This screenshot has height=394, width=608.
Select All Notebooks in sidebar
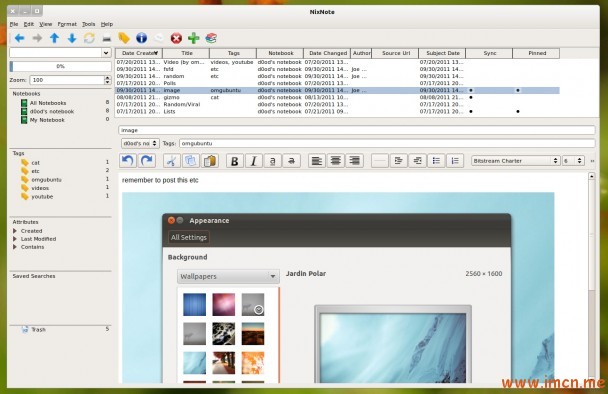tap(48, 103)
